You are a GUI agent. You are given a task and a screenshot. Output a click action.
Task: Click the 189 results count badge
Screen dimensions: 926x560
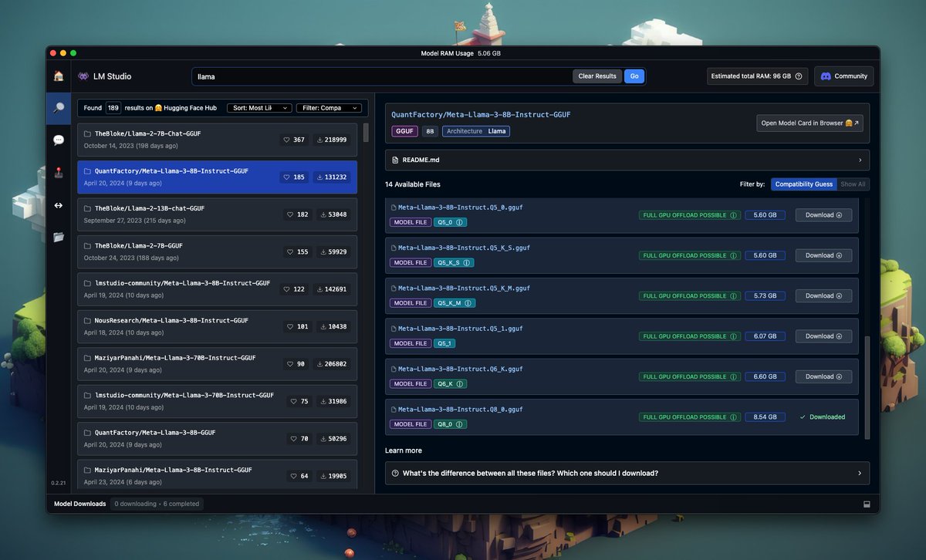click(113, 108)
